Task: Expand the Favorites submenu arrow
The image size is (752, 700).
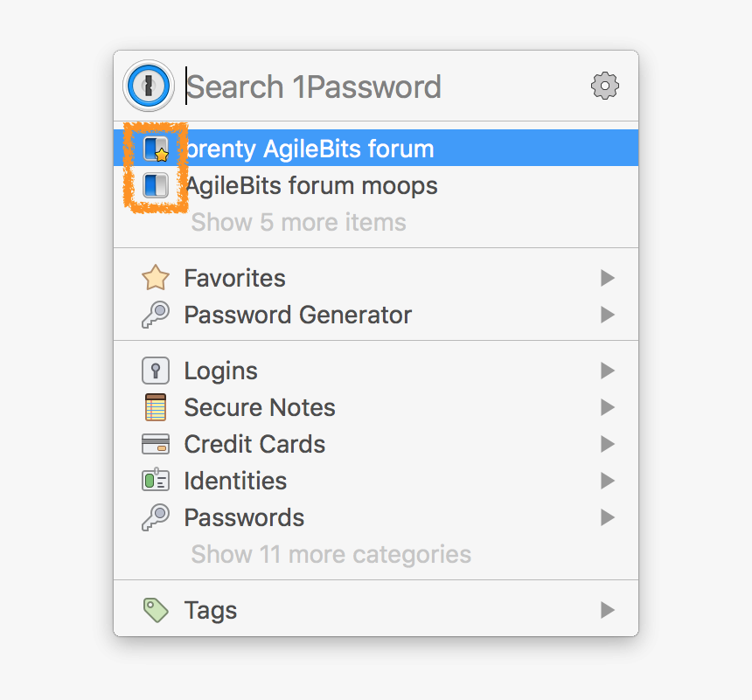Action: click(607, 278)
